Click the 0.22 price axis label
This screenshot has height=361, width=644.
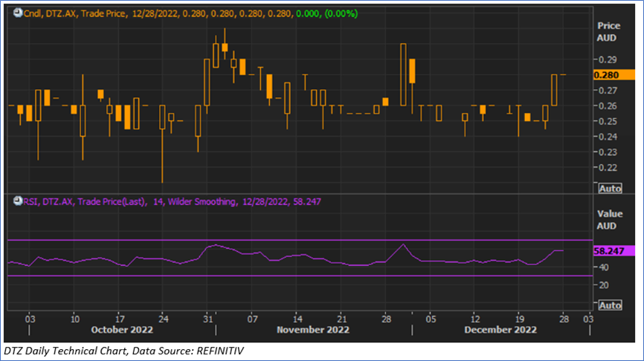click(x=608, y=168)
